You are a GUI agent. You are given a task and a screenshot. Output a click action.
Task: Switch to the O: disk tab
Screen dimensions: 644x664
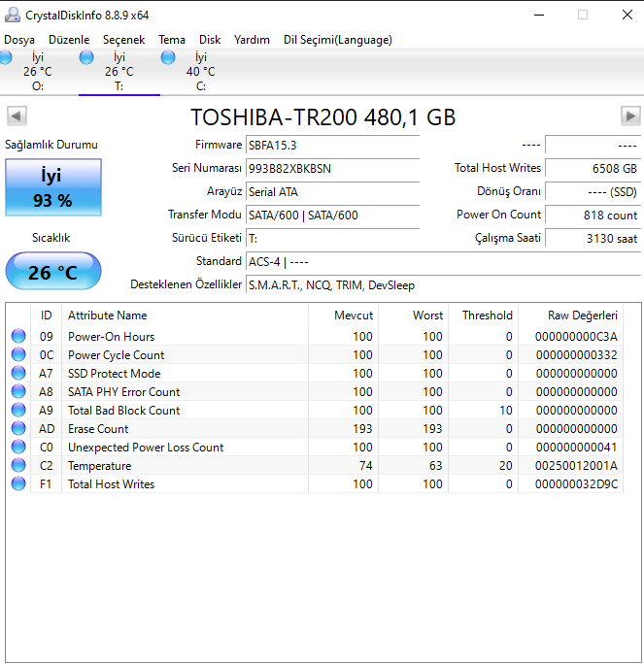[x=37, y=72]
